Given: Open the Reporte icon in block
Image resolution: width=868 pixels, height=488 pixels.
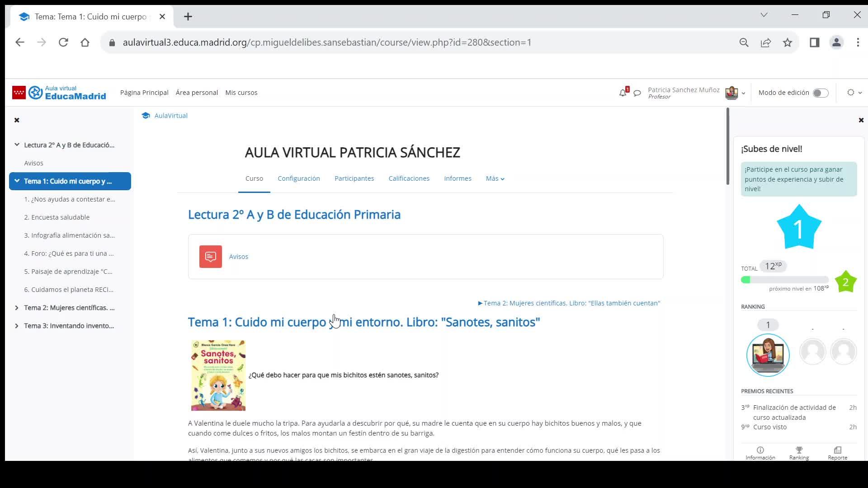Looking at the screenshot, I should [x=837, y=450].
